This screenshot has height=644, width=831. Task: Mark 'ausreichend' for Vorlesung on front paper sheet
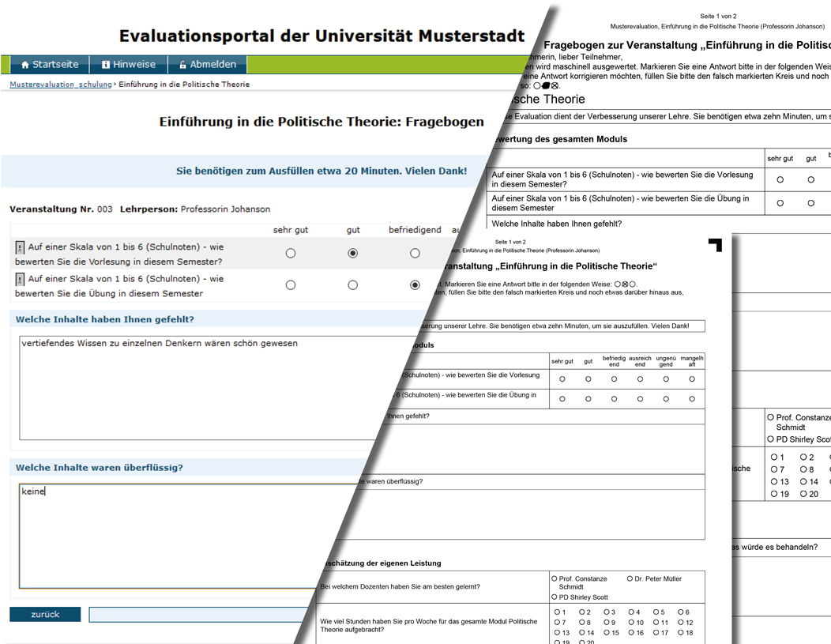pyautogui.click(x=640, y=379)
